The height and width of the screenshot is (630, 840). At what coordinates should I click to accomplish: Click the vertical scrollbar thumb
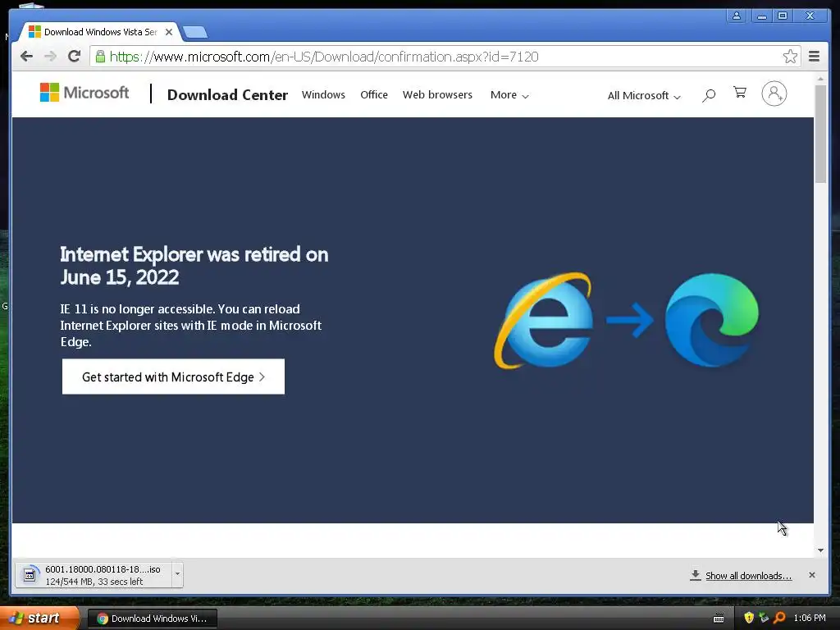tap(820, 134)
